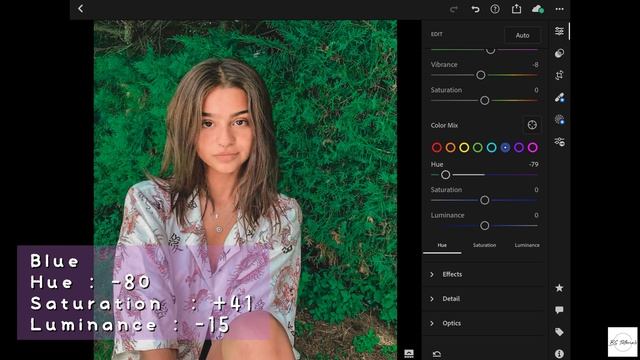Expand the Optics section
Screen dimensions: 640x360
pyautogui.click(x=484, y=323)
